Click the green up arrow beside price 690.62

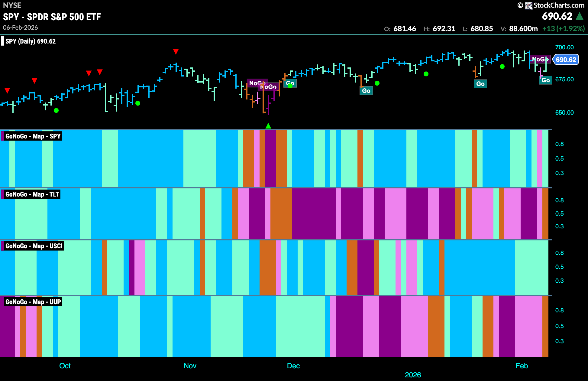pyautogui.click(x=580, y=16)
